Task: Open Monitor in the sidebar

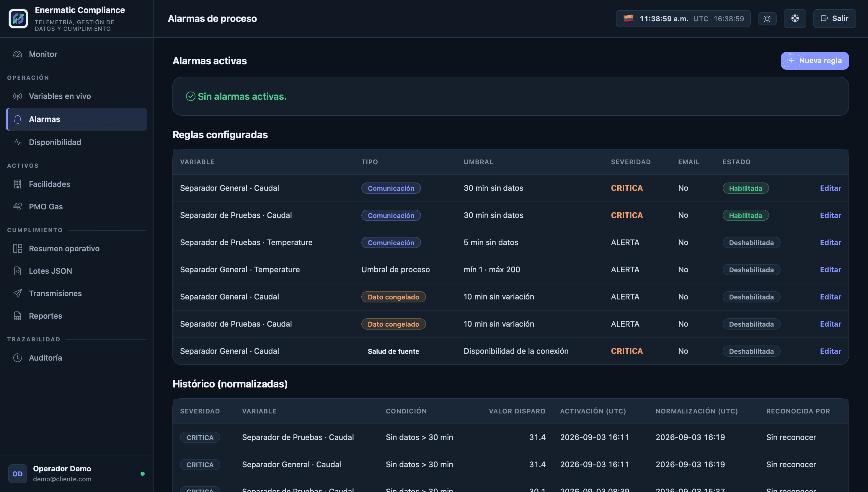Action: coord(76,54)
